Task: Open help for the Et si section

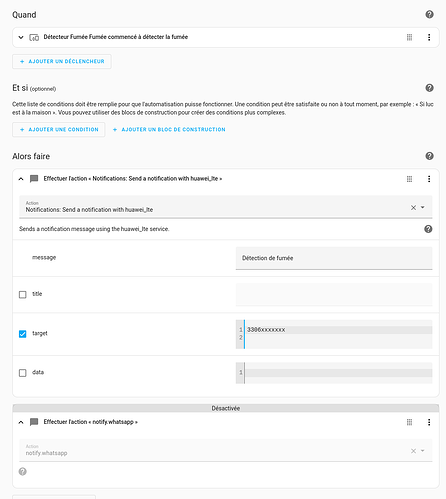Action: coord(429,88)
